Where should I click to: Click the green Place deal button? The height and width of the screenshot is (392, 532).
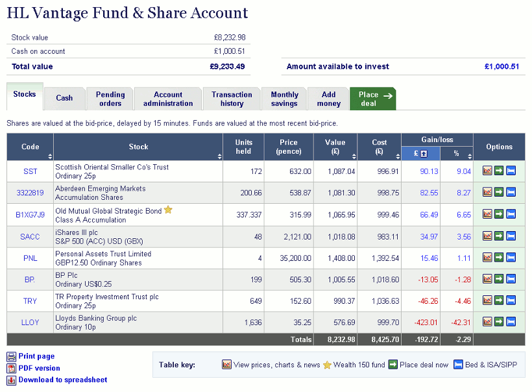point(372,99)
